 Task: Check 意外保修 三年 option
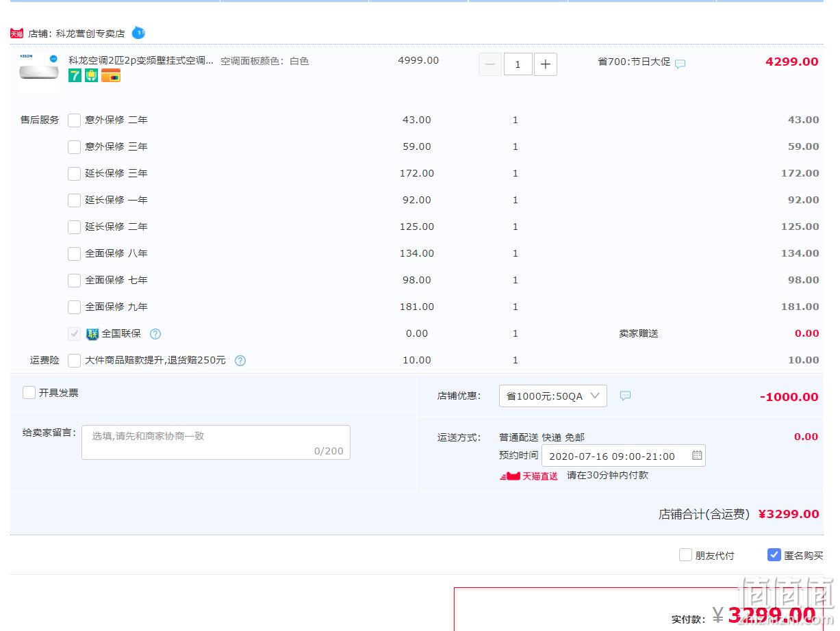tap(74, 146)
